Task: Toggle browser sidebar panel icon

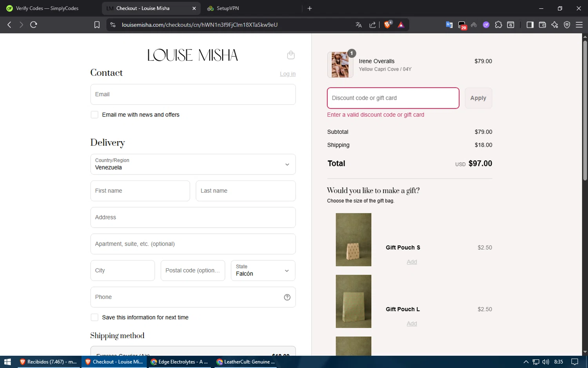Action: (530, 25)
